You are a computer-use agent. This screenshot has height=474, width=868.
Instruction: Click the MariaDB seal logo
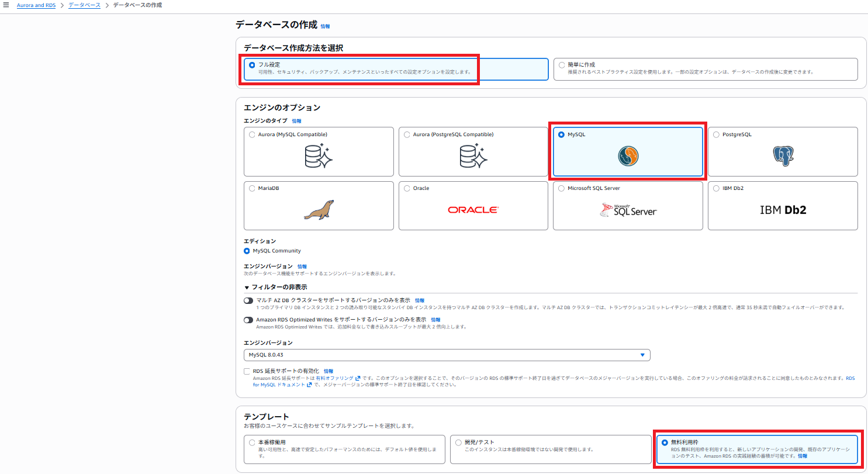319,210
